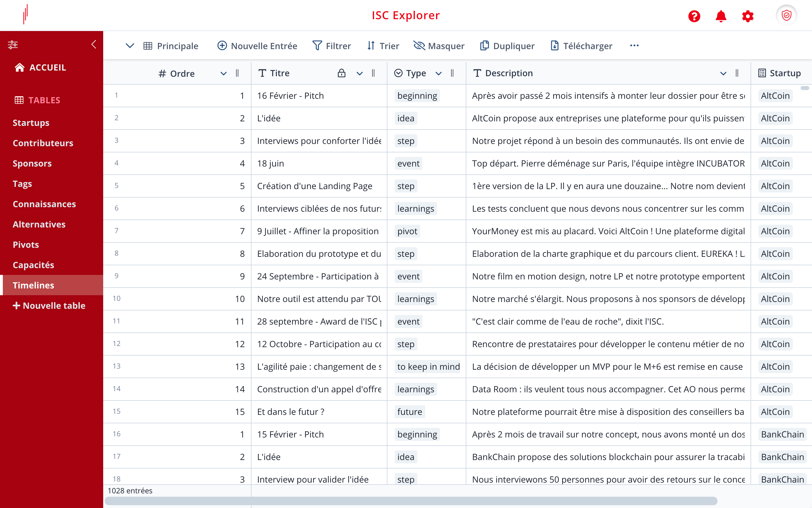
Task: Click the home icon next to ACCUEIL
Action: pyautogui.click(x=19, y=67)
